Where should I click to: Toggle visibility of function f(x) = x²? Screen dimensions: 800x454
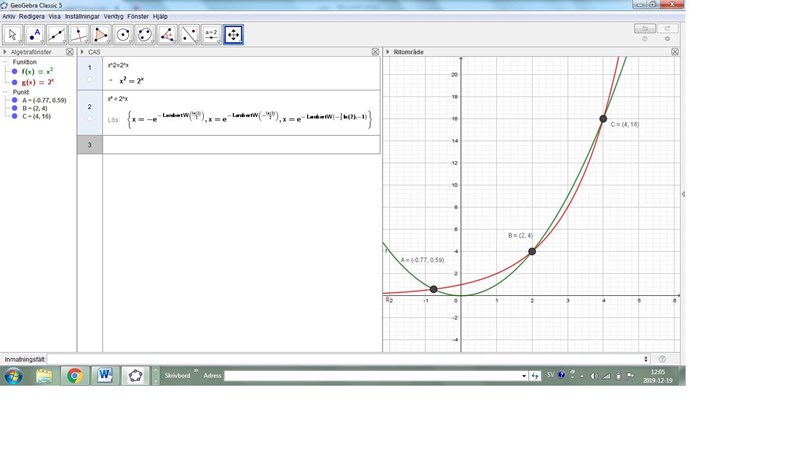pos(15,72)
